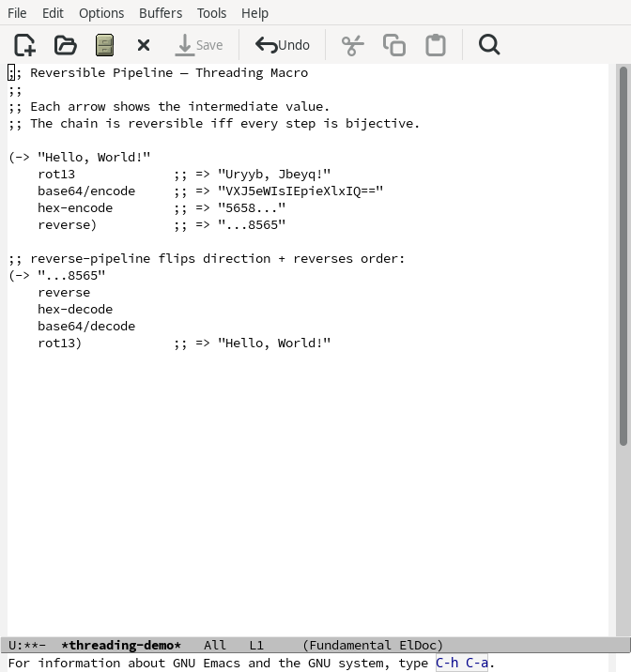Open the Tools menu
The height and width of the screenshot is (672, 631).
(212, 13)
